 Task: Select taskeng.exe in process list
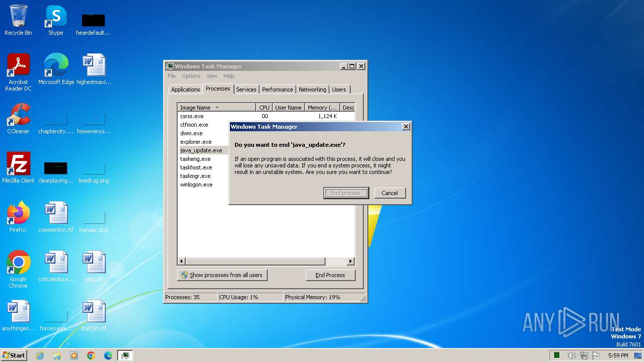click(195, 159)
